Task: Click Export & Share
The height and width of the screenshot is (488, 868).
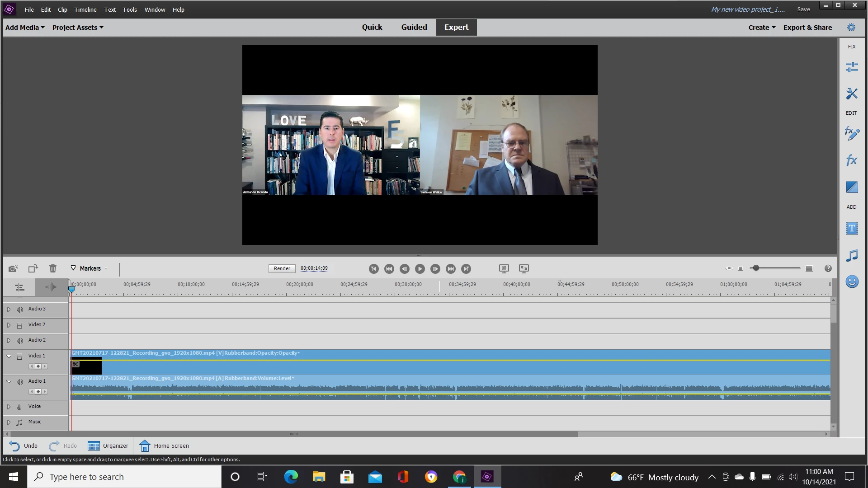Action: coord(807,28)
